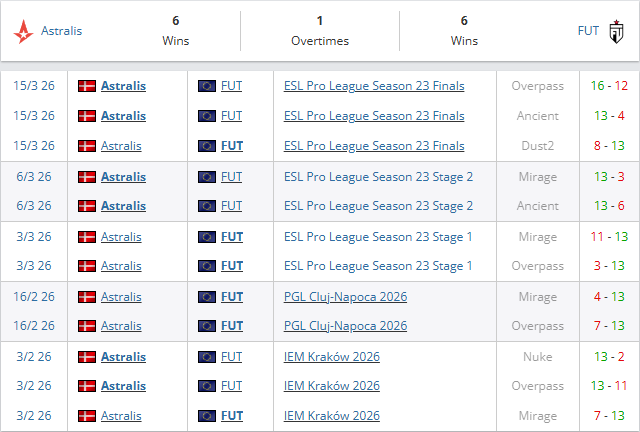Screen dimensions: 640x432
Task: Open PGL Cluj-Napoca 2026 link in the Mirage row
Action: [x=345, y=297]
